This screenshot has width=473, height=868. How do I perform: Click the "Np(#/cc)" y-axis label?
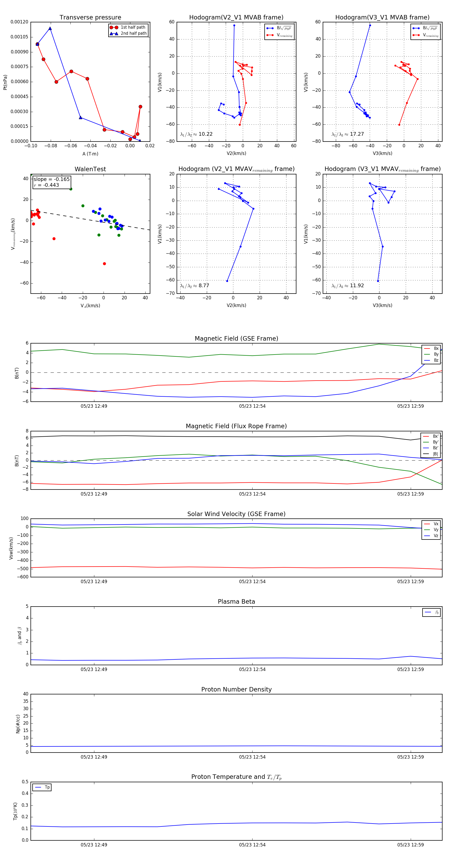point(18,724)
